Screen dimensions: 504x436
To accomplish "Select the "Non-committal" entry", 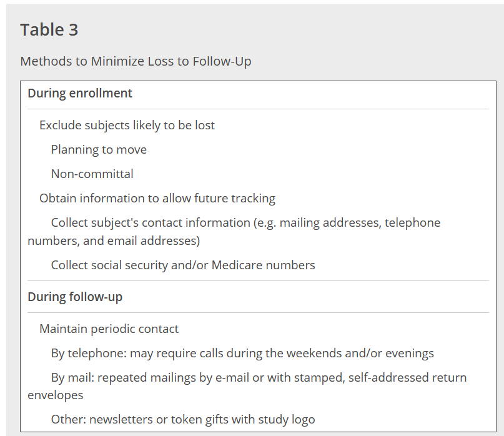I will (92, 174).
